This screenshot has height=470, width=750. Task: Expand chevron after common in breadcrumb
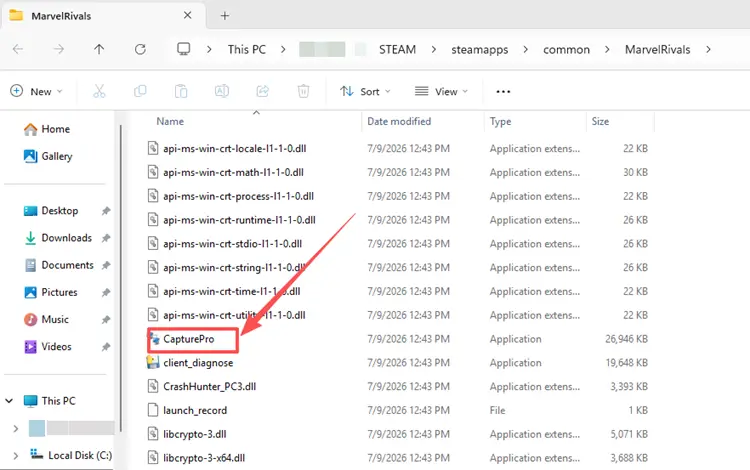607,49
